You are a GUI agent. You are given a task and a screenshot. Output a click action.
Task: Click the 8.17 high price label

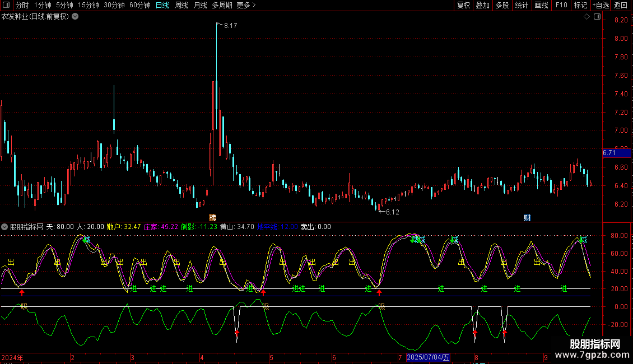(230, 25)
